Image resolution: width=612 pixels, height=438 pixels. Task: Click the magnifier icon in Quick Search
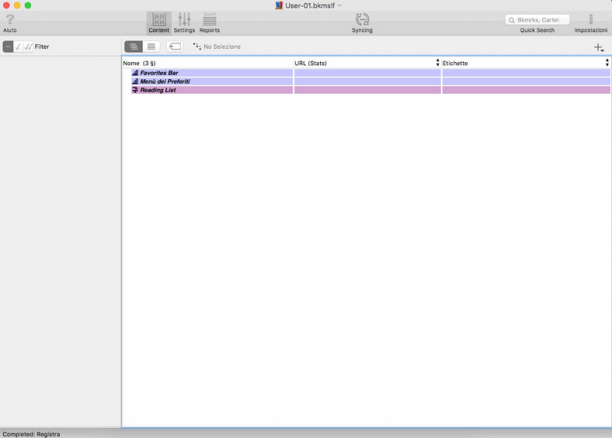tap(511, 20)
